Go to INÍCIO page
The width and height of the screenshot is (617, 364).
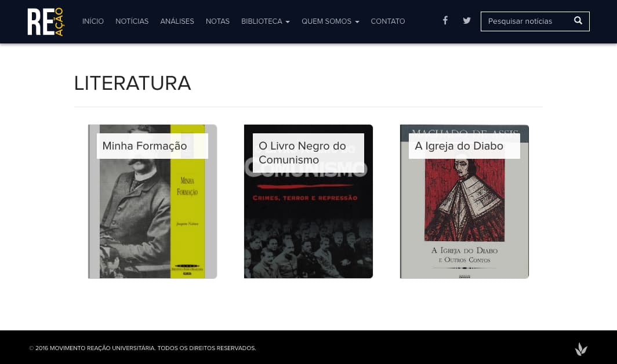point(93,21)
